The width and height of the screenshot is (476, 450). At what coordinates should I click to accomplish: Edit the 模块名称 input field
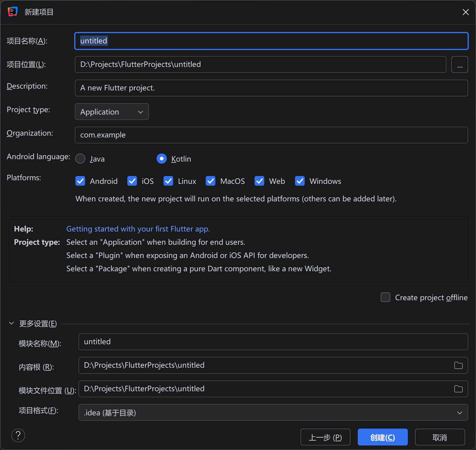click(273, 342)
